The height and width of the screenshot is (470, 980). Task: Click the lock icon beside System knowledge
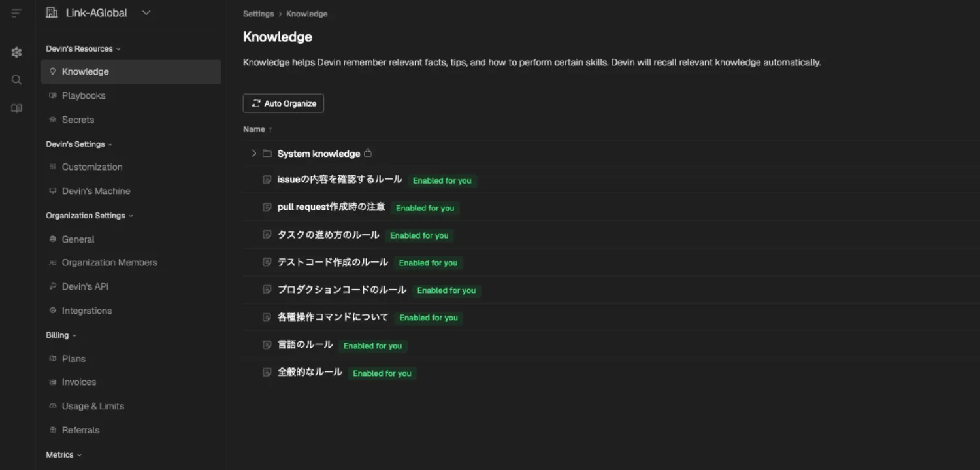pyautogui.click(x=368, y=153)
